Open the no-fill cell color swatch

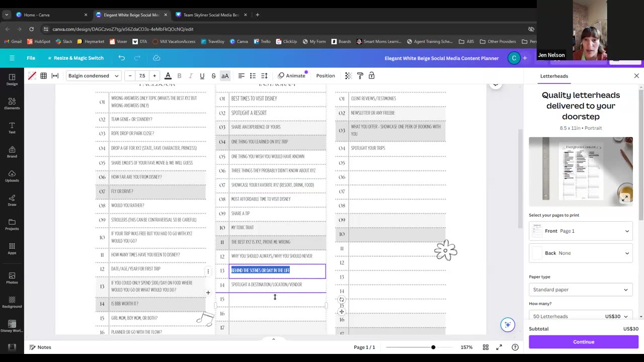pyautogui.click(x=32, y=75)
